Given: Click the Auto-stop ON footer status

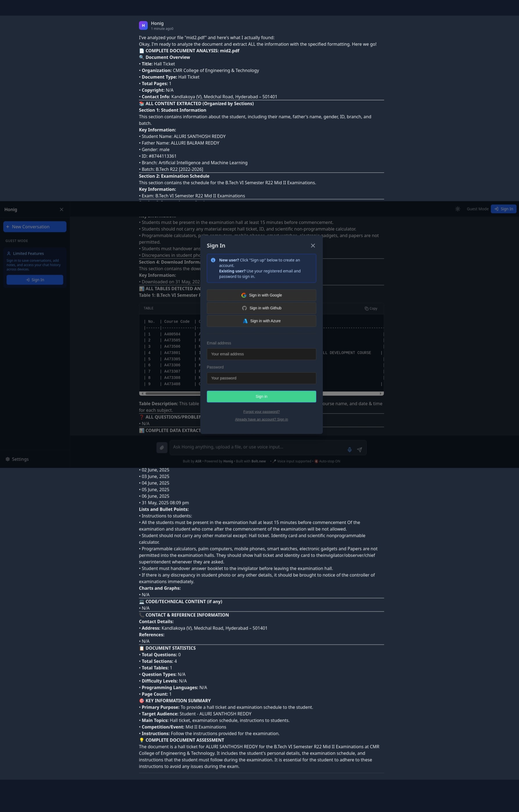Looking at the screenshot, I should [x=327, y=461].
